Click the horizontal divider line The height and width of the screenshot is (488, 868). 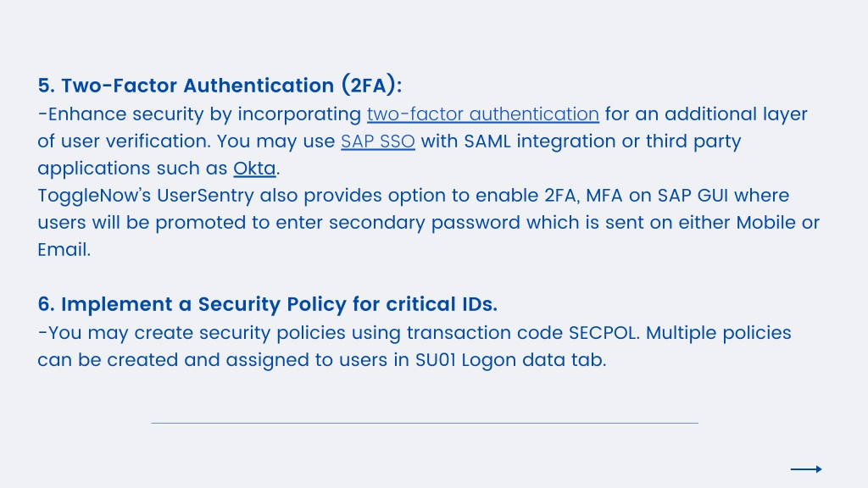pos(425,424)
